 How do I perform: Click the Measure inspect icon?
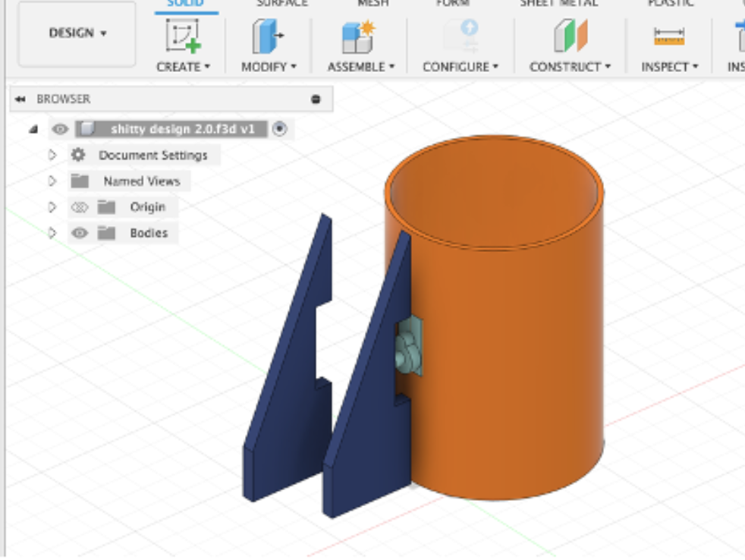click(669, 36)
